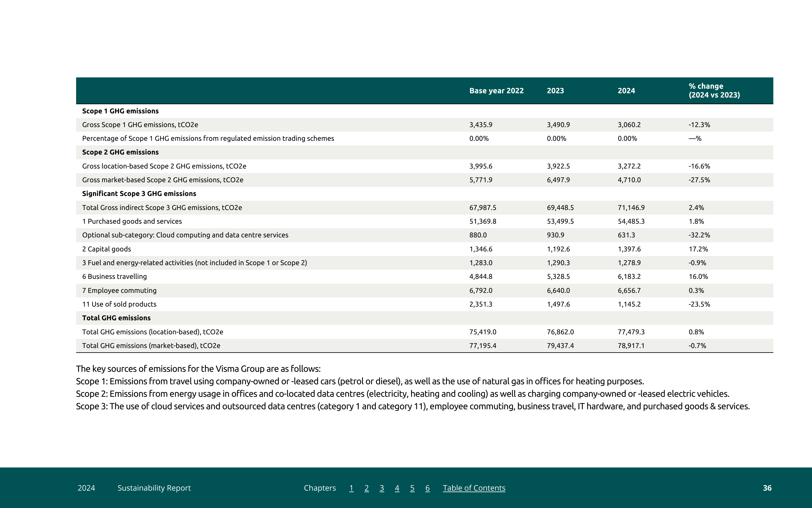
Task: Select 'Scope 1 GHG emissions' section heading
Action: (x=120, y=111)
